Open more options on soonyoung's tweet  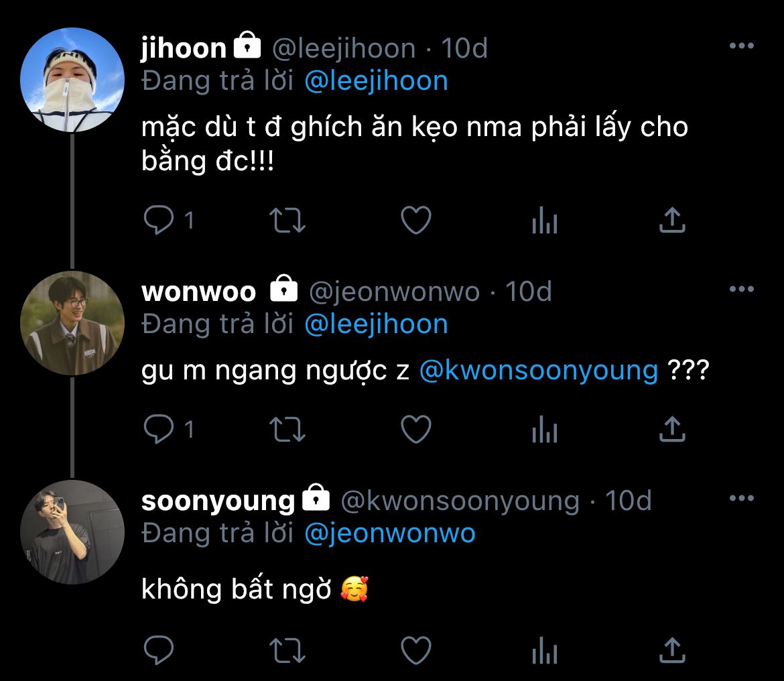point(741,499)
